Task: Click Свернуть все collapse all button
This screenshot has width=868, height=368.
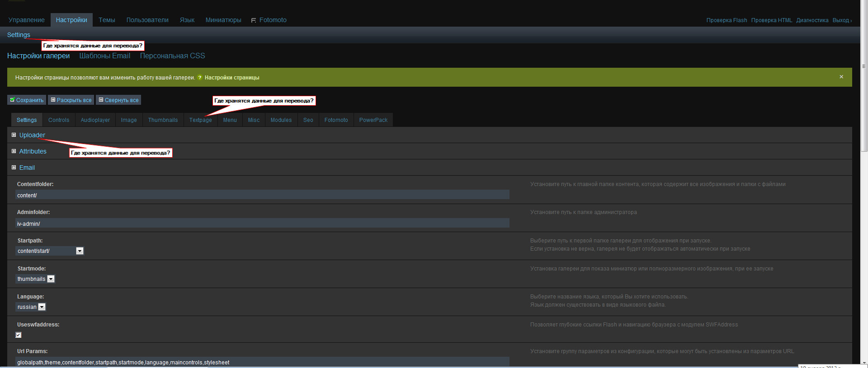Action: click(x=118, y=100)
